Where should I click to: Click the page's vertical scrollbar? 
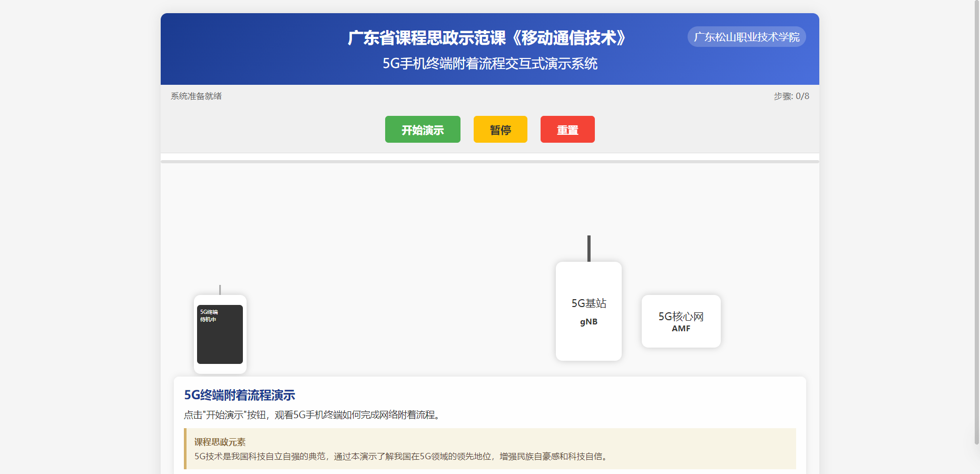click(976, 221)
